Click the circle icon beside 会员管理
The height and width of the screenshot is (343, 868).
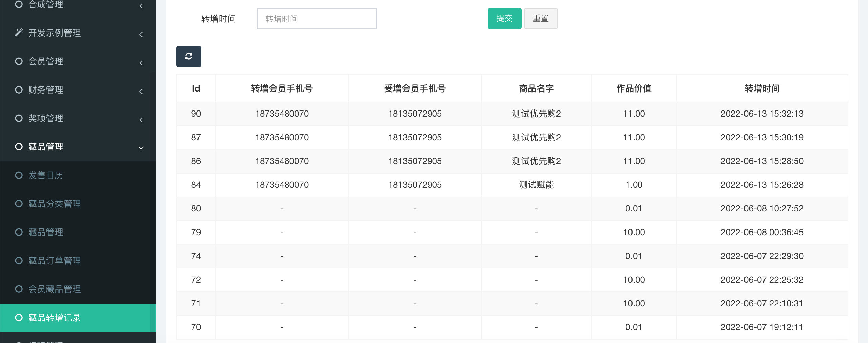click(19, 61)
